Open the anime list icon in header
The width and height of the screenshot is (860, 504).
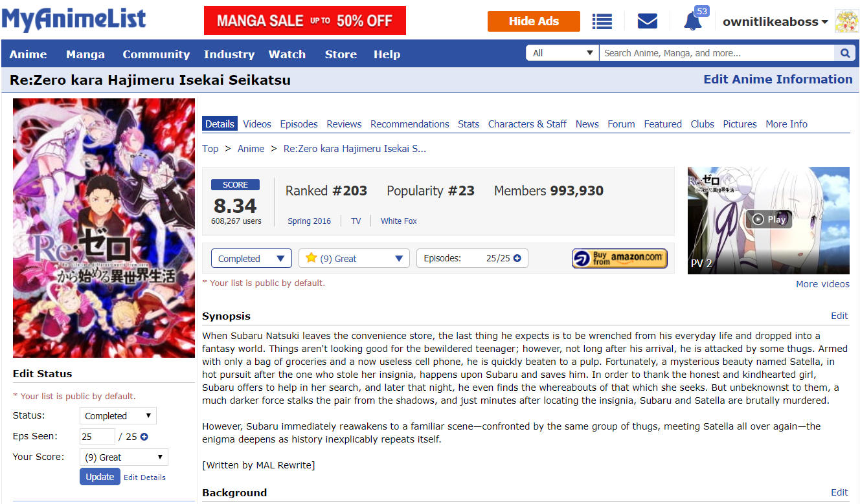tap(602, 21)
